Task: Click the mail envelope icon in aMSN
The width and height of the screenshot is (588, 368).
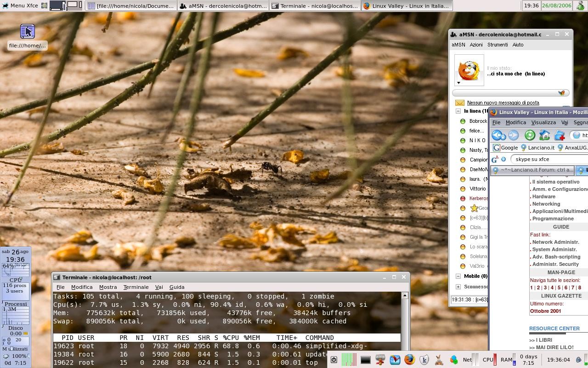Action: pos(459,103)
